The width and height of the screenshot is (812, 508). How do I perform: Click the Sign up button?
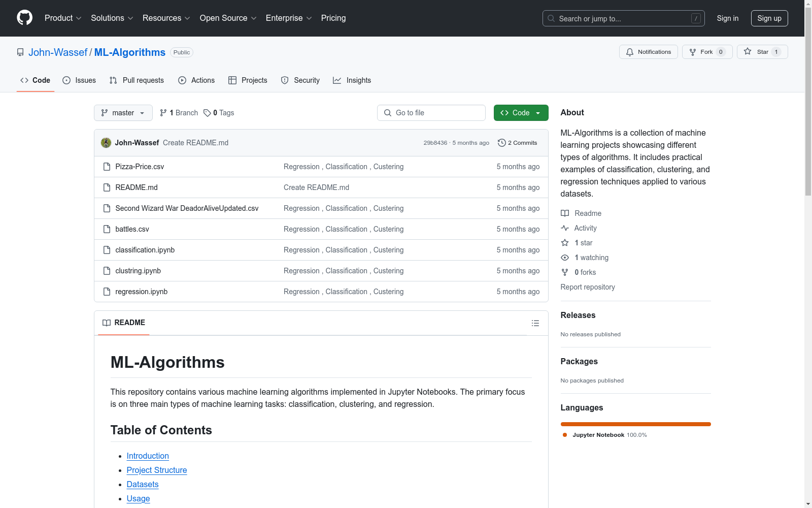[769, 18]
